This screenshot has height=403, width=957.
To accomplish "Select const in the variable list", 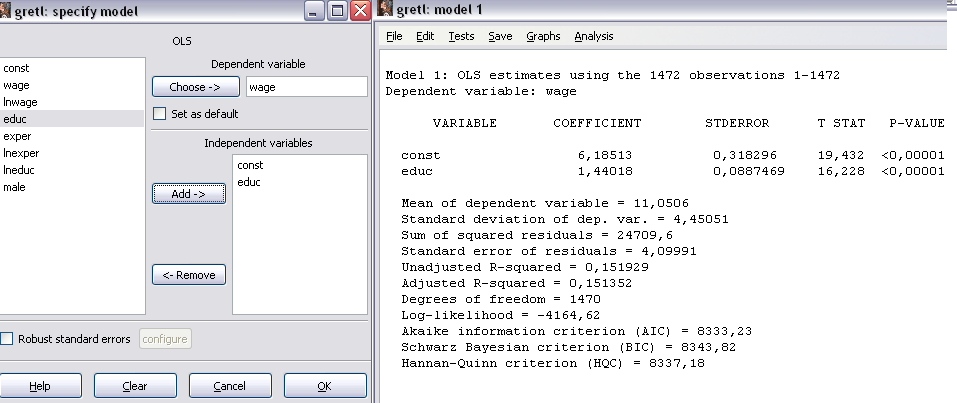I will pyautogui.click(x=72, y=68).
